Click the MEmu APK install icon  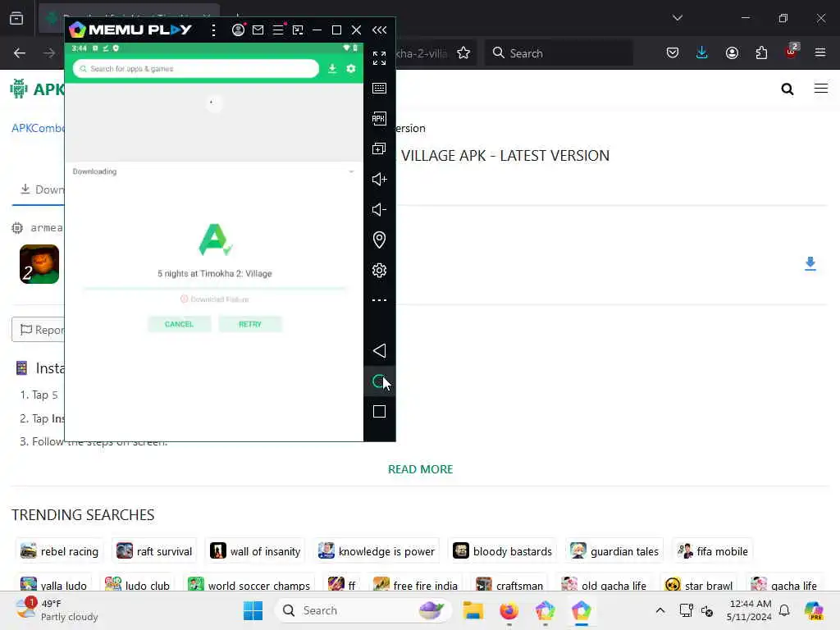click(379, 118)
